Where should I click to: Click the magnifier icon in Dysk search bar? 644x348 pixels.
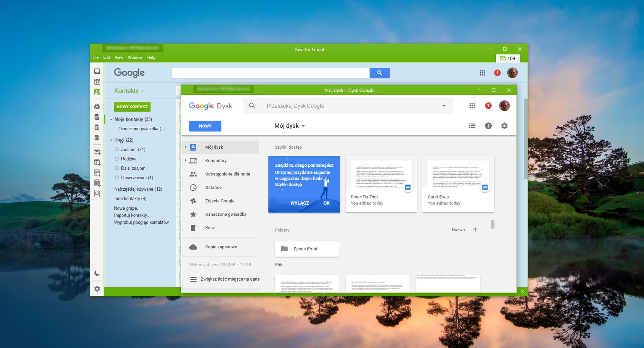tap(252, 106)
